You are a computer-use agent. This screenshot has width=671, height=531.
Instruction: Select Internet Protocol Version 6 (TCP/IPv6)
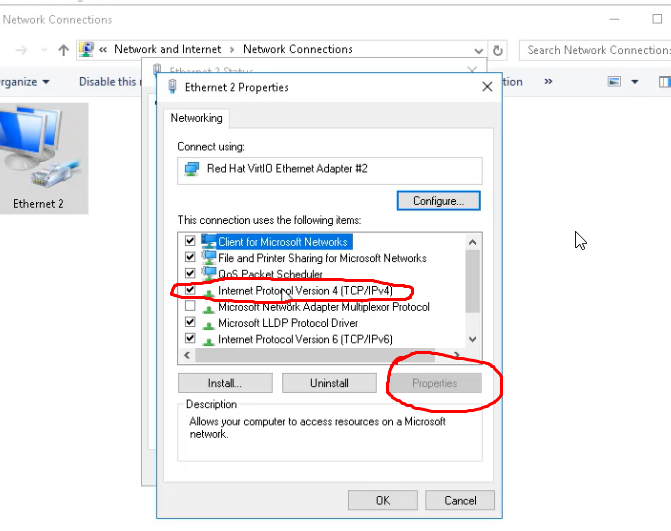305,339
